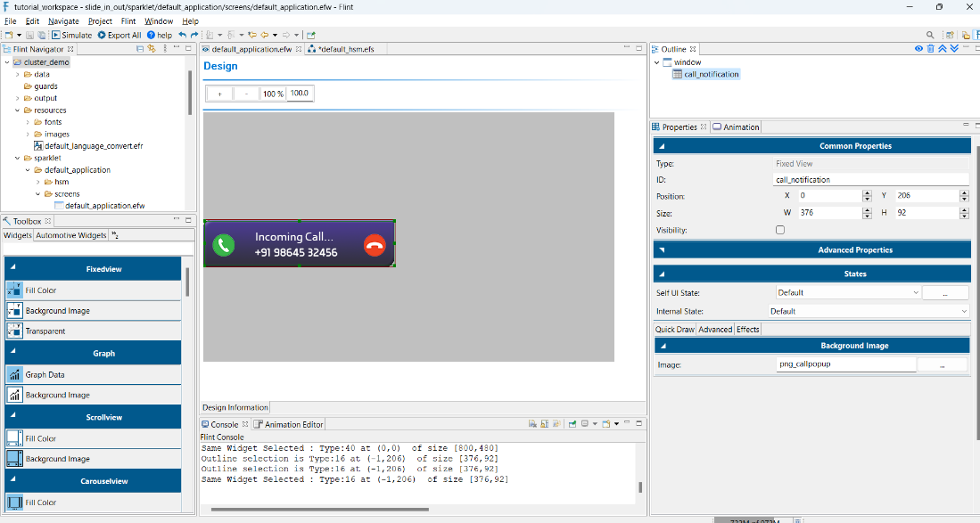Pick the Fixedview Fill Color widget
Viewport: 980px width, 523px height.
(40, 290)
